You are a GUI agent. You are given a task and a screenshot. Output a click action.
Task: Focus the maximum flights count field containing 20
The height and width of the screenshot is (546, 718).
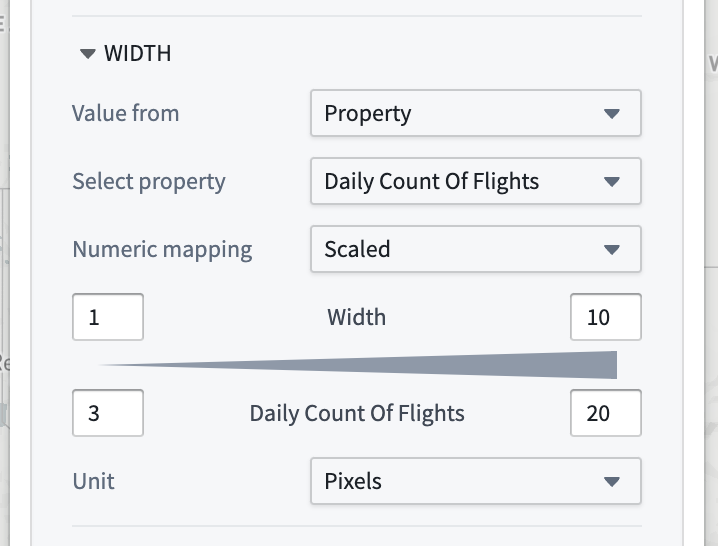(x=606, y=413)
